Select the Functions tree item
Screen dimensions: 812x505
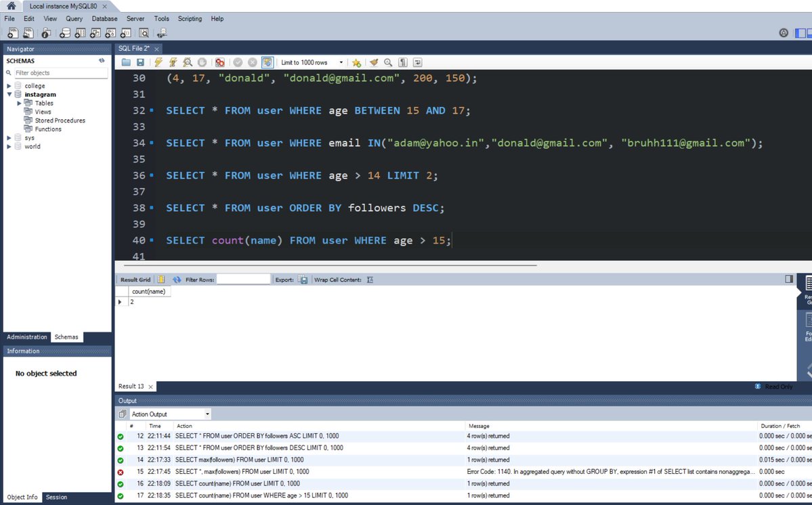[48, 129]
